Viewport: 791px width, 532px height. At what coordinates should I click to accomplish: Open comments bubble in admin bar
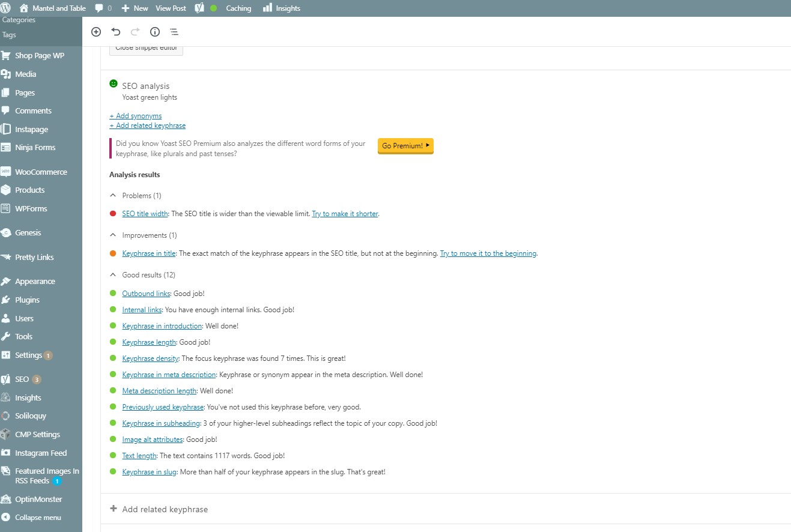pos(103,8)
